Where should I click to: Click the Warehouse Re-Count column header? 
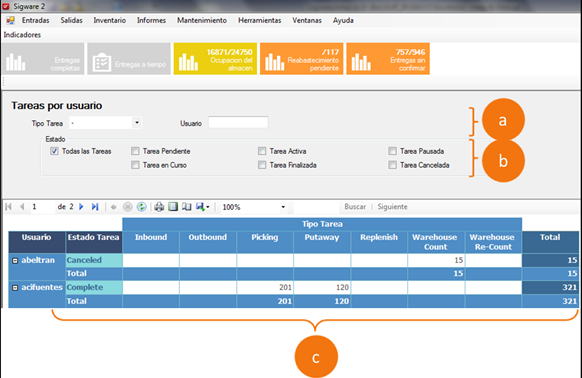pyautogui.click(x=493, y=242)
